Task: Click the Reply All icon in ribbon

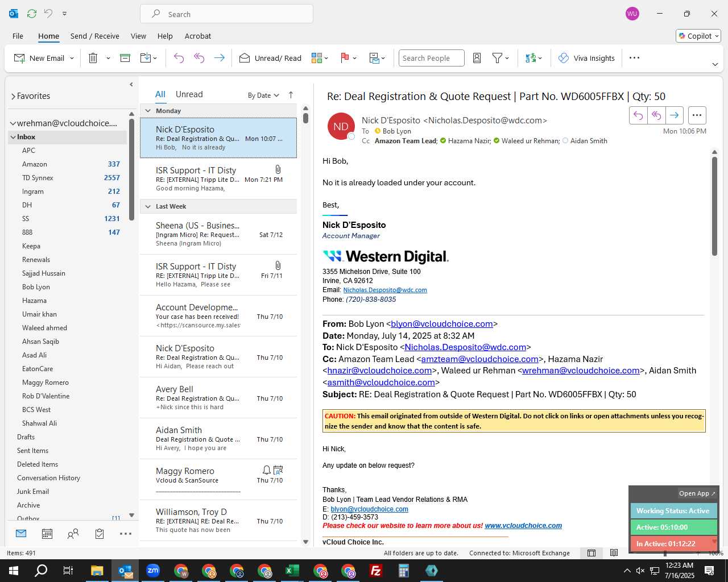Action: click(199, 58)
